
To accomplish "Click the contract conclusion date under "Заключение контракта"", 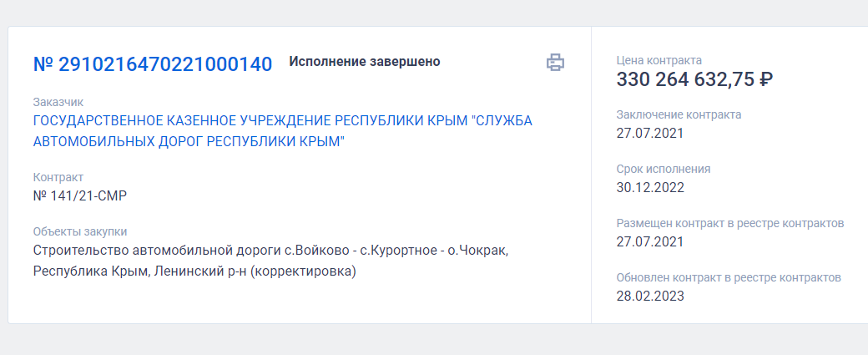I will pyautogui.click(x=650, y=133).
